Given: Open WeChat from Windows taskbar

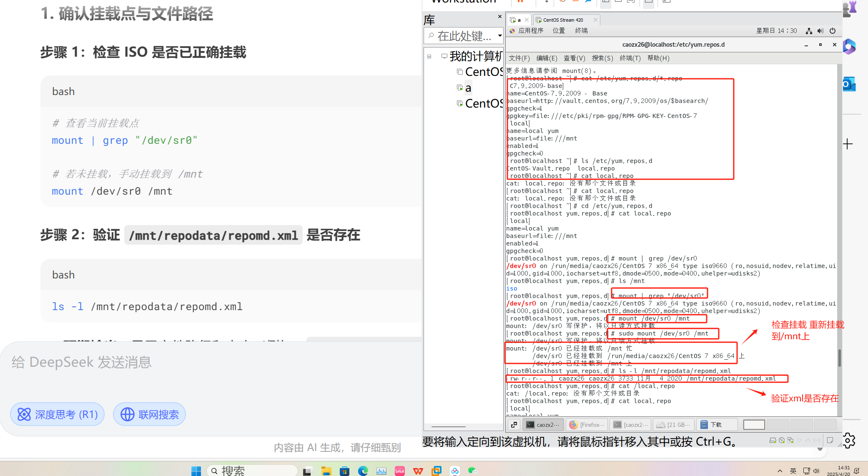Looking at the screenshot, I should [x=472, y=471].
